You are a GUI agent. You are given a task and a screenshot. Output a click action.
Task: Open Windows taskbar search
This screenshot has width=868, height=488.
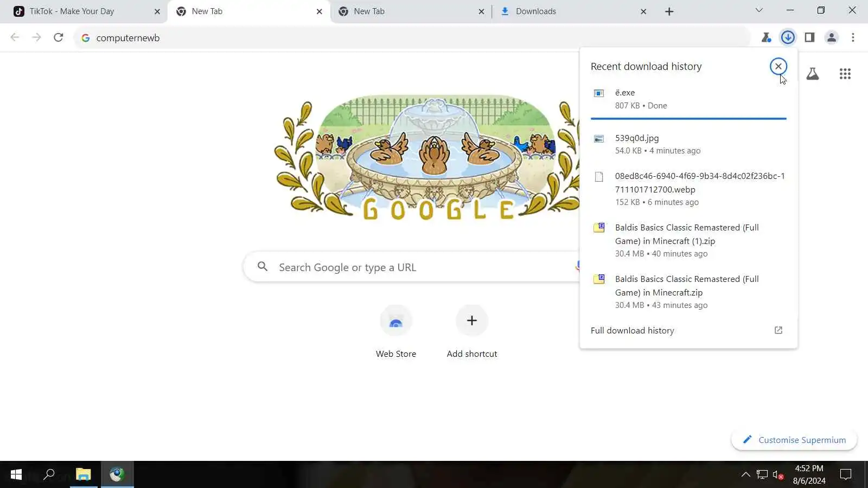tap(49, 474)
